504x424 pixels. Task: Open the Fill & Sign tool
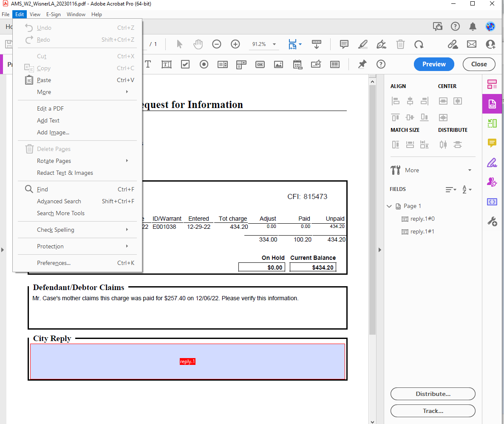tap(492, 182)
